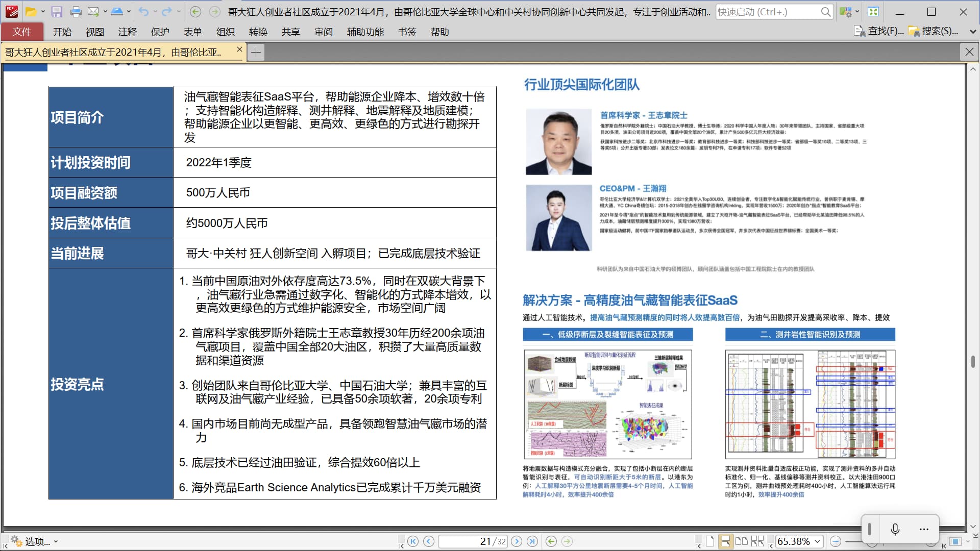
Task: Click the zoom out minus button
Action: tap(836, 541)
